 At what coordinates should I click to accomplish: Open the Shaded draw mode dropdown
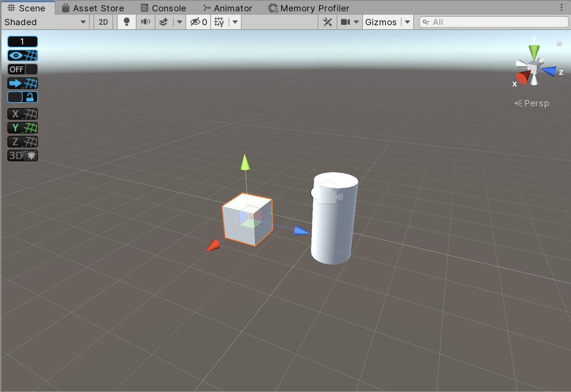[x=45, y=22]
